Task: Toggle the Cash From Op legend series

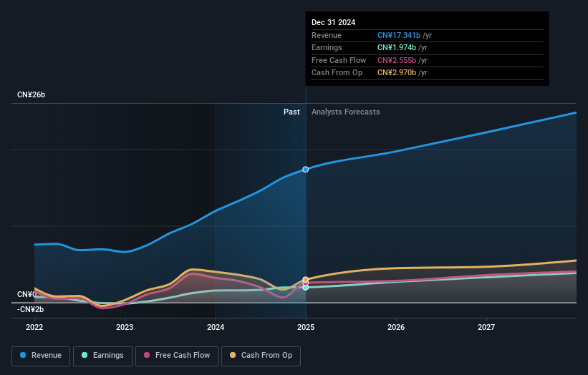Action: coord(261,356)
